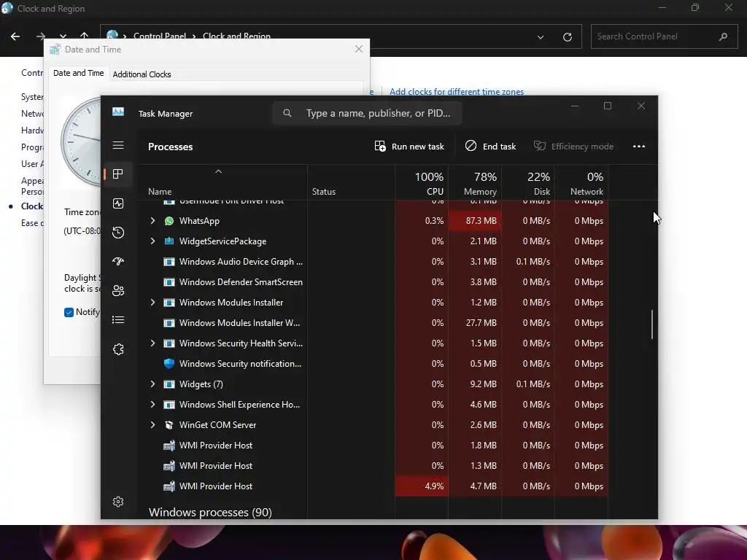Sort processes by CPU column
747x560 pixels.
click(x=422, y=183)
